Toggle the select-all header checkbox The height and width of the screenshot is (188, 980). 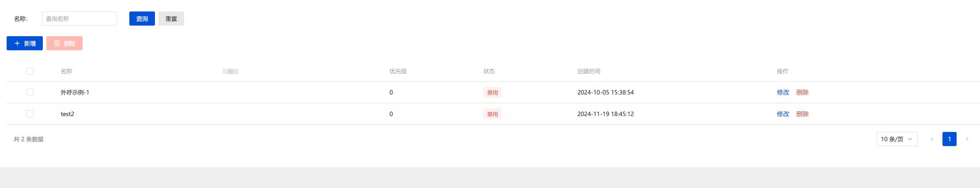pyautogui.click(x=30, y=71)
